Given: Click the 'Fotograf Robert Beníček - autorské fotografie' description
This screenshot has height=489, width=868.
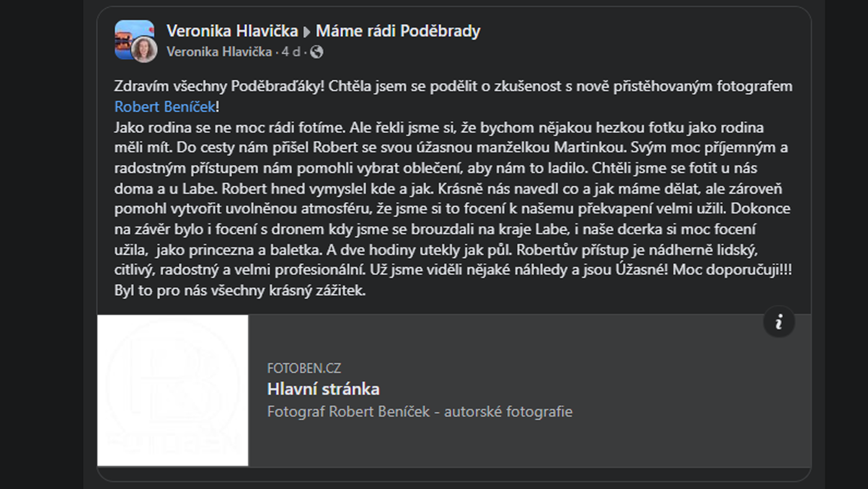Looking at the screenshot, I should click(420, 411).
